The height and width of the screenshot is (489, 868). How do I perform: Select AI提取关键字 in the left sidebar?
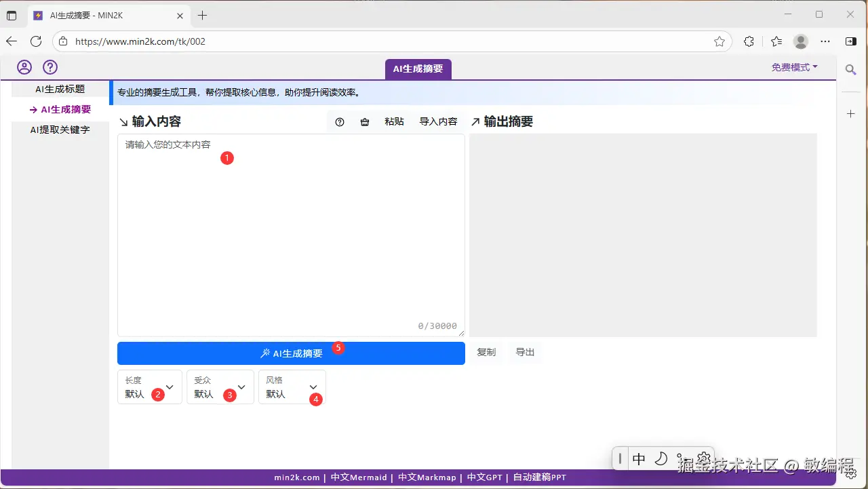pyautogui.click(x=60, y=130)
